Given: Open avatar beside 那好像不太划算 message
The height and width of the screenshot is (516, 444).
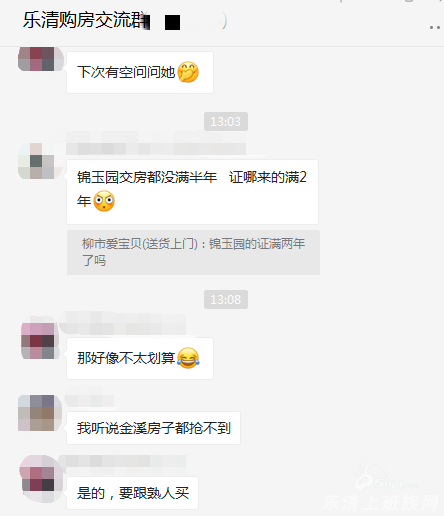Looking at the screenshot, I should (40, 341).
